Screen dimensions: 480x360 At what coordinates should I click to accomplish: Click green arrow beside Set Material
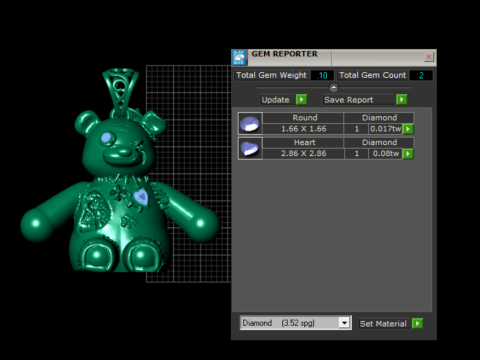(417, 323)
